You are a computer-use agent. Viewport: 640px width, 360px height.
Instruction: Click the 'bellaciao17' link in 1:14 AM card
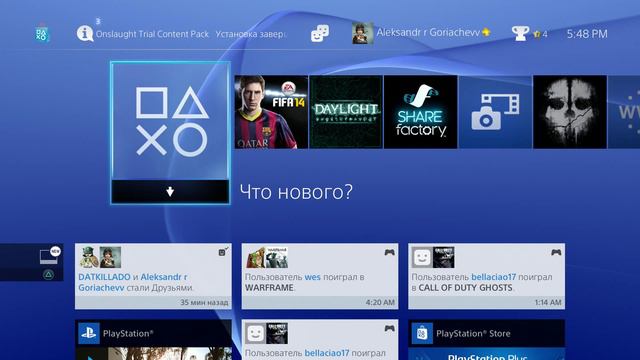click(x=493, y=277)
